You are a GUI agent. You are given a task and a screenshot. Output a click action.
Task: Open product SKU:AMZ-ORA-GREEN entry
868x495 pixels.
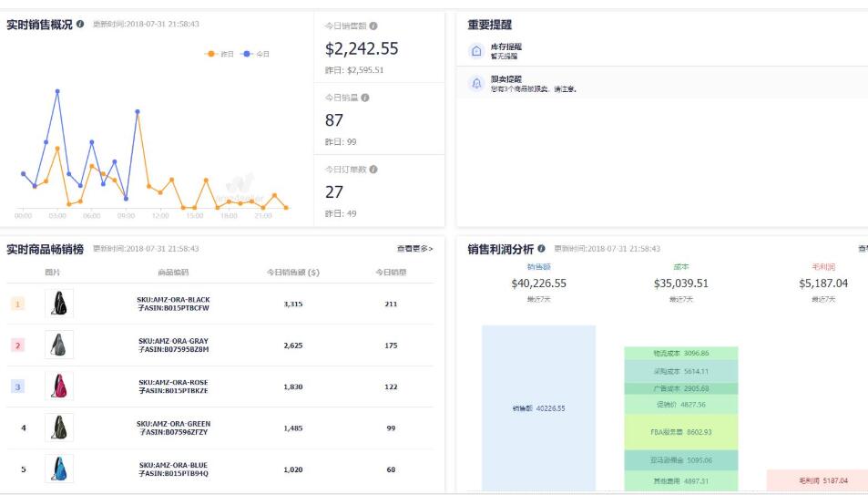(x=173, y=428)
